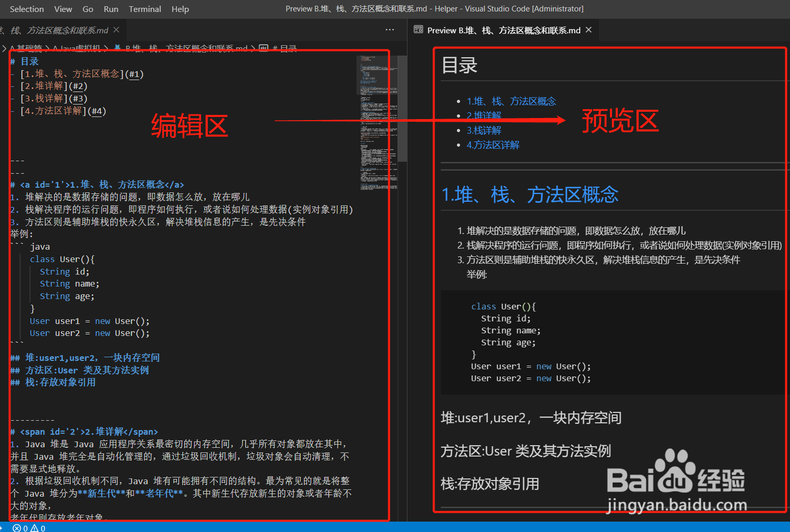
Task: Click editor line '[3.栈详解](#3)'
Action: tap(54, 99)
